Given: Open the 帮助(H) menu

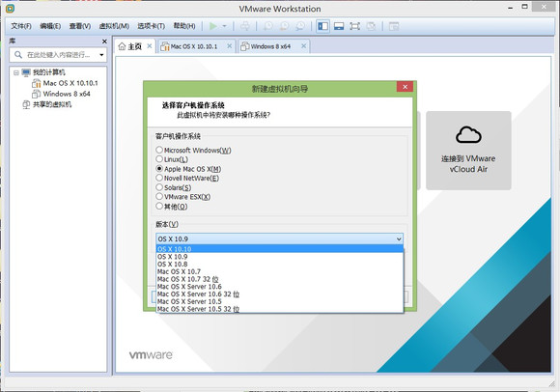Looking at the screenshot, I should click(184, 26).
